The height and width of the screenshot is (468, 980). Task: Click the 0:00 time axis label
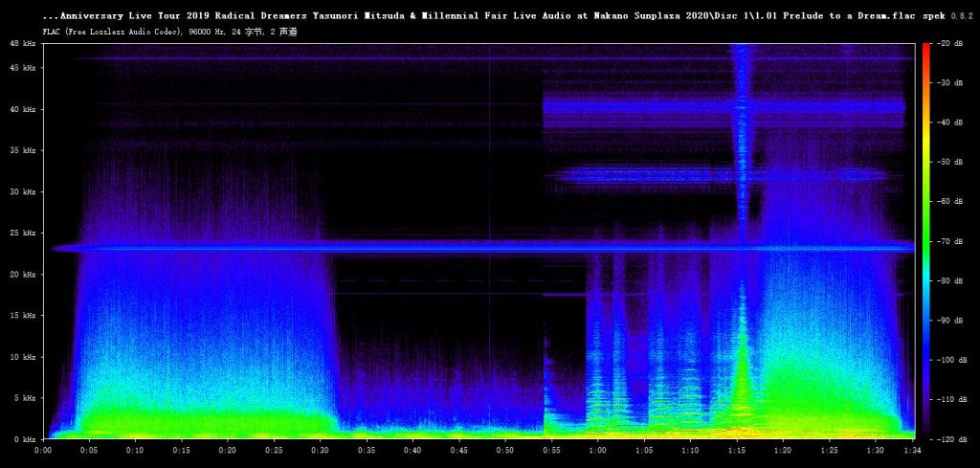[x=43, y=450]
